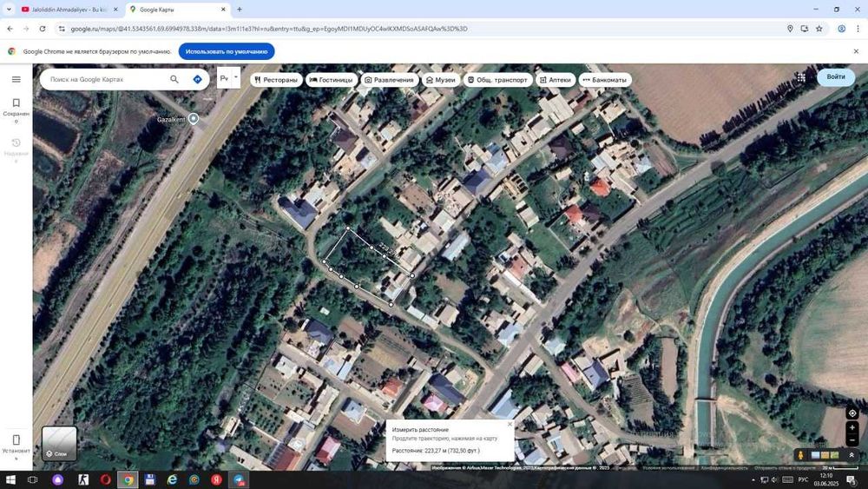This screenshot has height=489, width=868.
Task: Open the notification center icon
Action: 851,479
